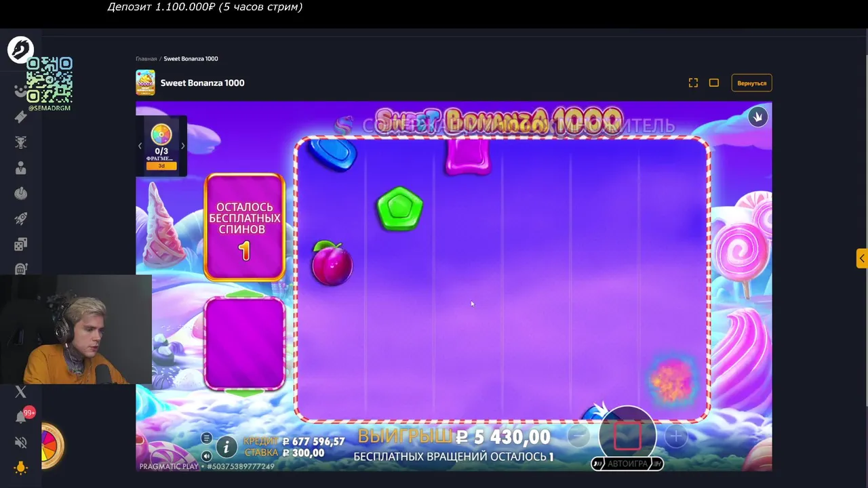This screenshot has width=868, height=488.
Task: Toggle the in-game sound speaker icon
Action: coord(207,455)
